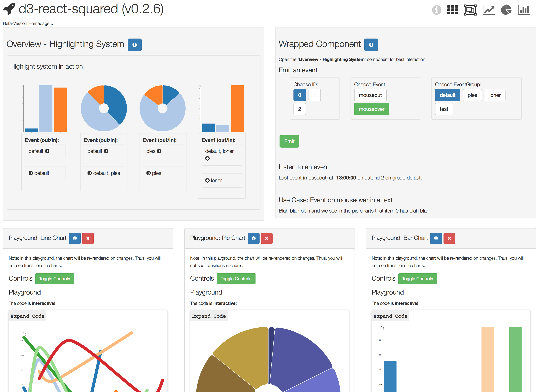Screen dimensions: 540x392
Task: Select ID 1
Action: (315, 95)
